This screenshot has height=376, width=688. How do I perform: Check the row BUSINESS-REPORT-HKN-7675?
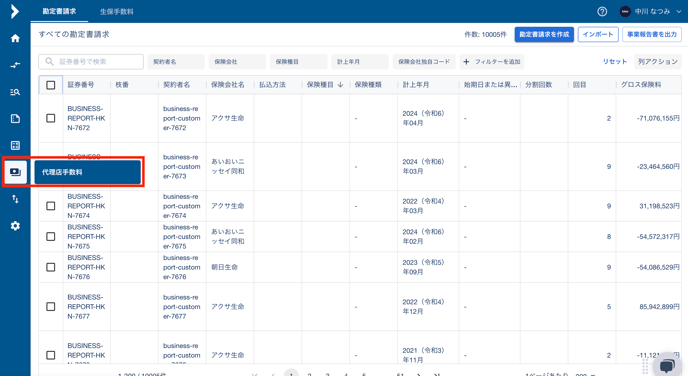50,236
